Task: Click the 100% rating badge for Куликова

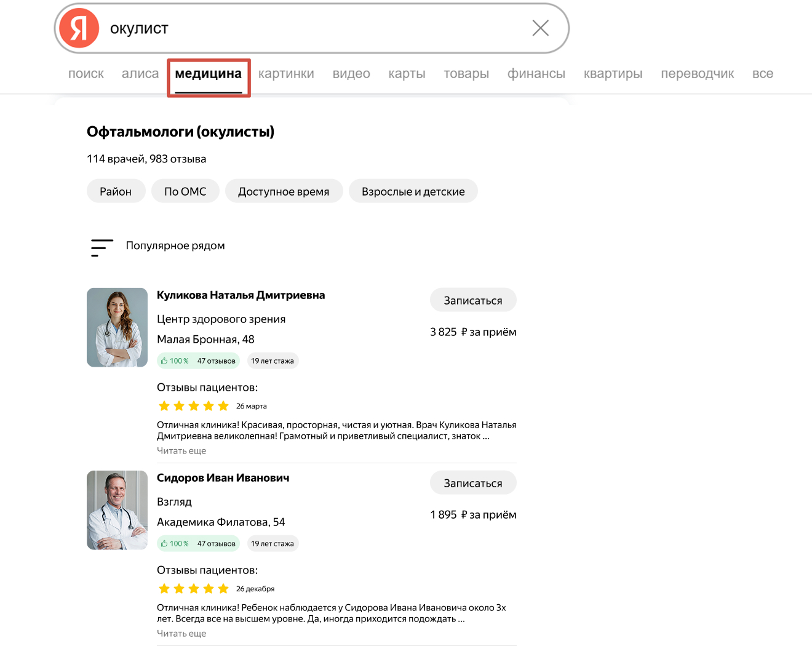Action: pyautogui.click(x=175, y=361)
